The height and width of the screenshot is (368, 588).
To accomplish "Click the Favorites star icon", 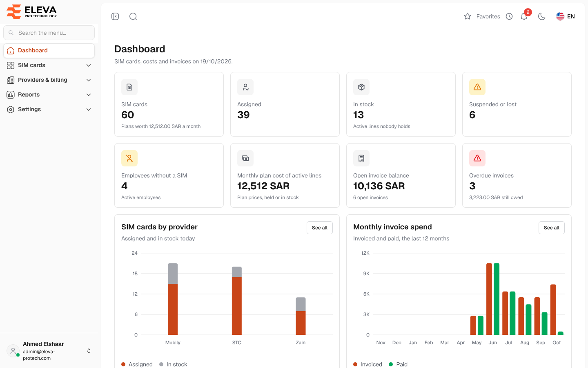I will pos(468,16).
